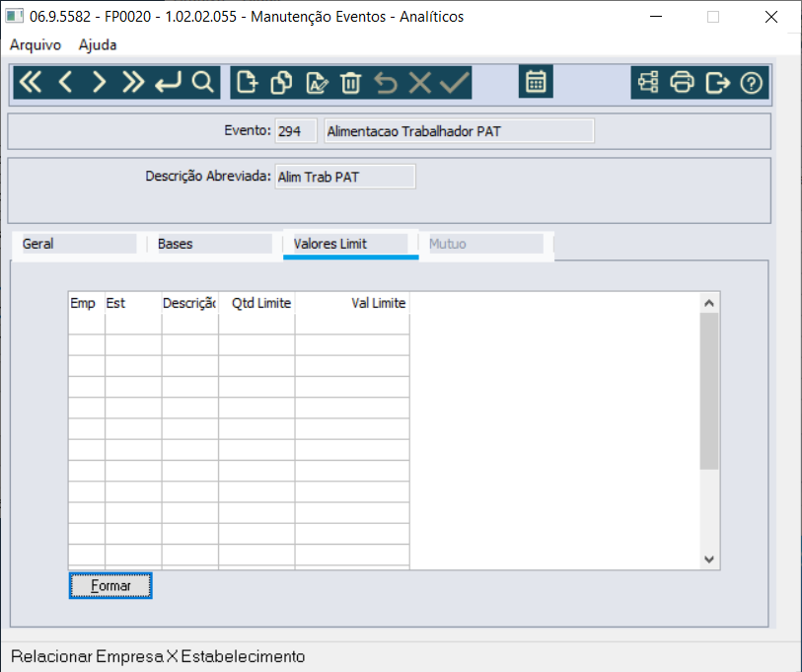The height and width of the screenshot is (672, 802).
Task: Print using the printer icon
Action: click(683, 83)
